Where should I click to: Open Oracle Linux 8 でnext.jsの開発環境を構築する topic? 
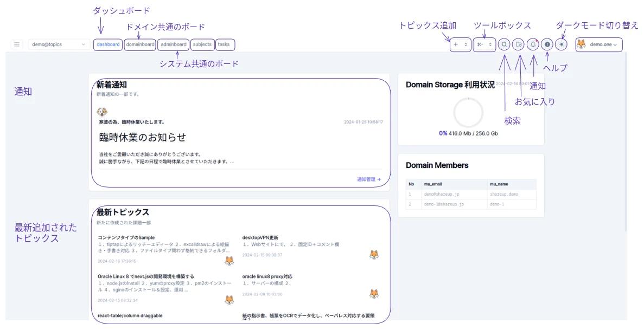pos(146,276)
